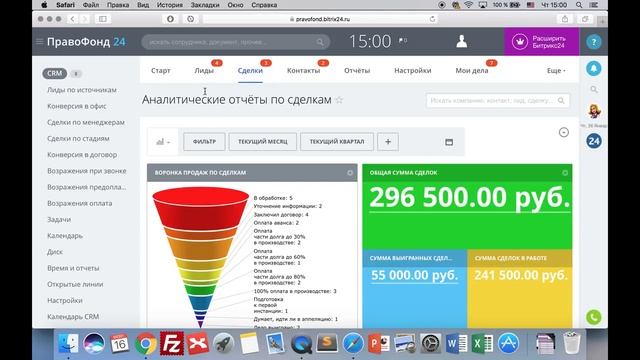The width and height of the screenshot is (640, 360).
Task: Click the green phone call button
Action: point(593,317)
